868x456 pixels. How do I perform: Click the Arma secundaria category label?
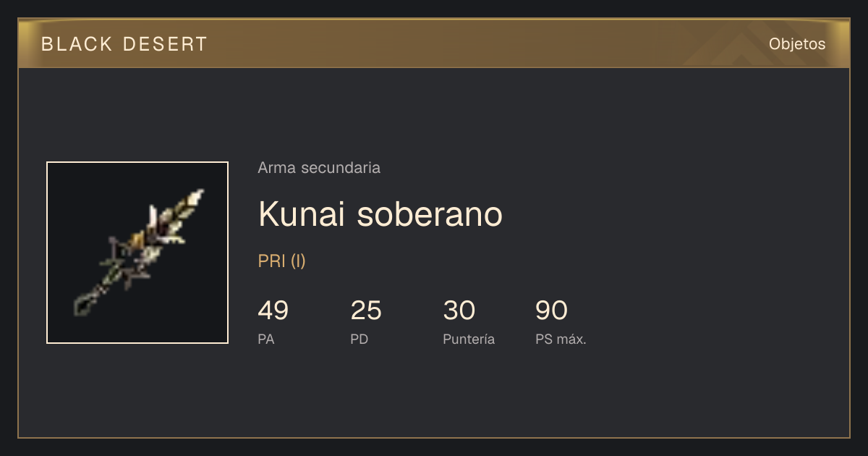tap(319, 168)
